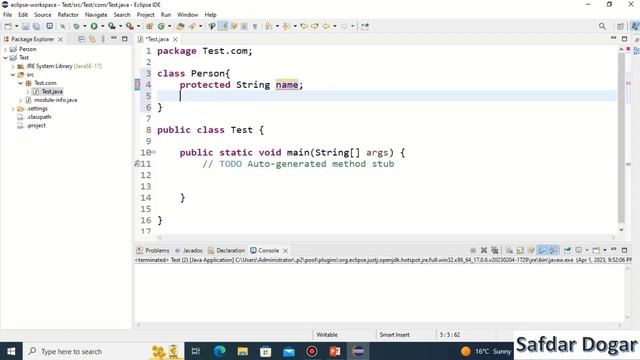The image size is (640, 360).
Task: Expand the JRE System Library node
Action: (13, 66)
